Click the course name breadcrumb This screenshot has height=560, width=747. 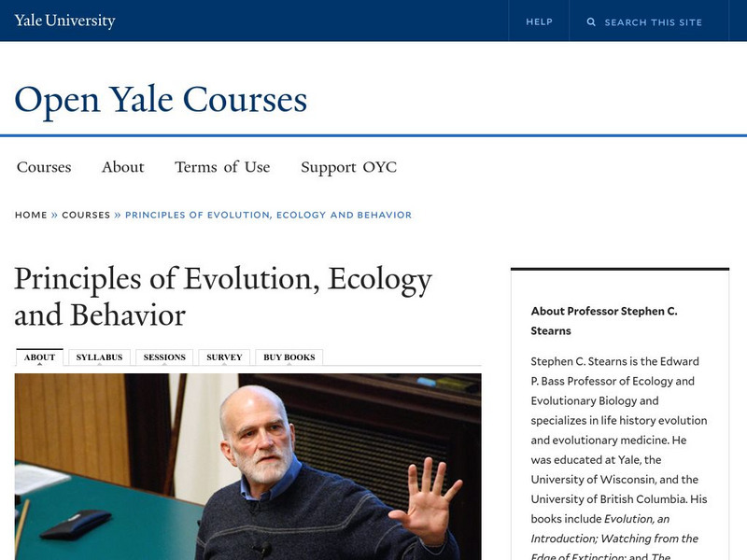pyautogui.click(x=268, y=215)
